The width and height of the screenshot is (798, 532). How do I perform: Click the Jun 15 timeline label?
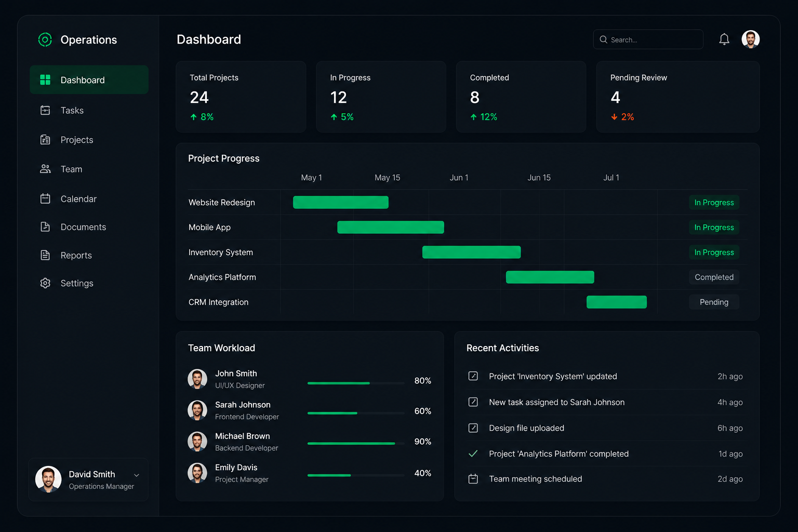click(x=539, y=178)
